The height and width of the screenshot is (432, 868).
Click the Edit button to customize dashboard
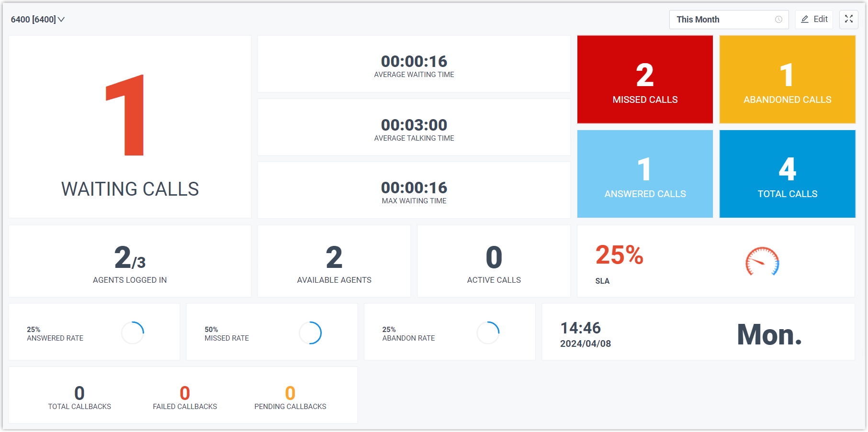tap(814, 19)
